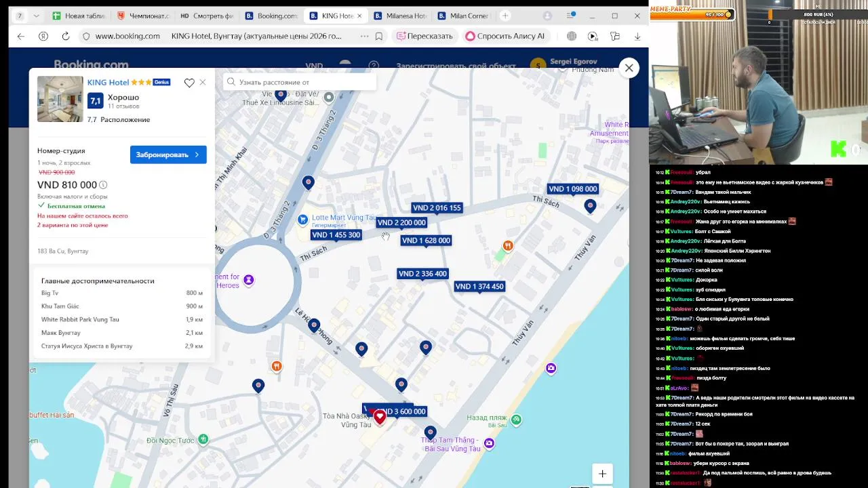Screen dimensions: 868x488
Task: Open the extensions icon in toolbar
Action: (616, 36)
